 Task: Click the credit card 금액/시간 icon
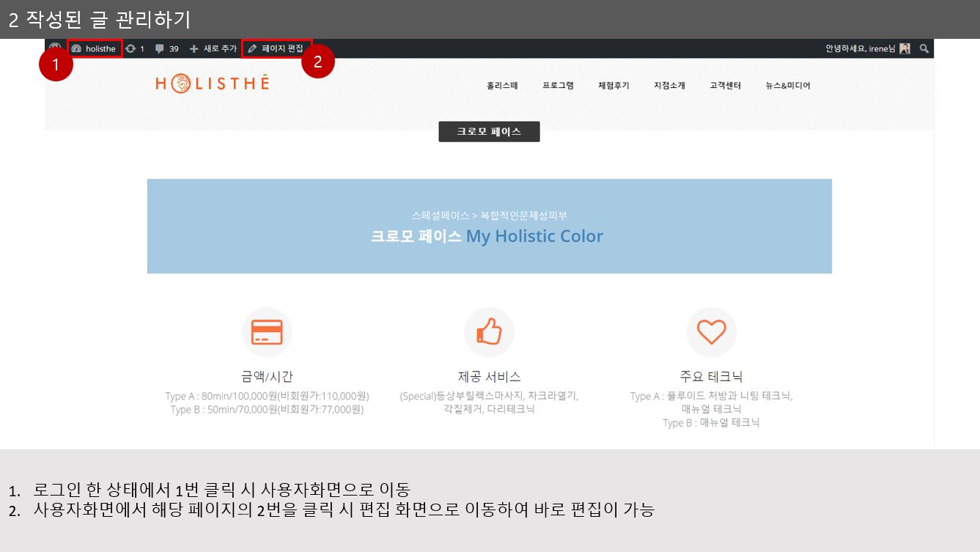267,332
